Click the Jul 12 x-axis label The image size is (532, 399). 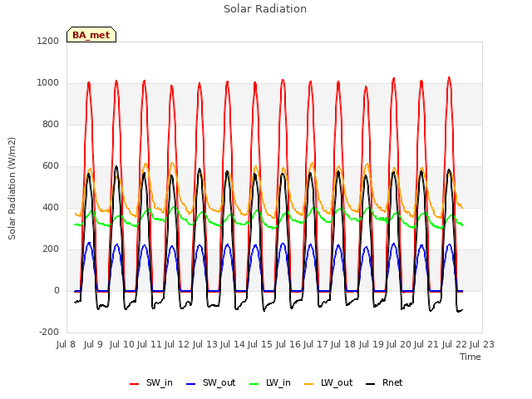point(177,345)
